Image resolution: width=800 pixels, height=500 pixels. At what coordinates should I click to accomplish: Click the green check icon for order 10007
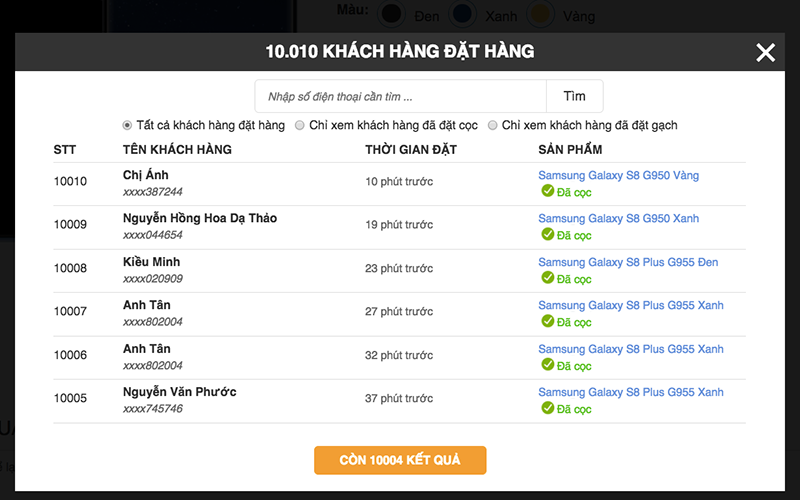[x=547, y=321]
